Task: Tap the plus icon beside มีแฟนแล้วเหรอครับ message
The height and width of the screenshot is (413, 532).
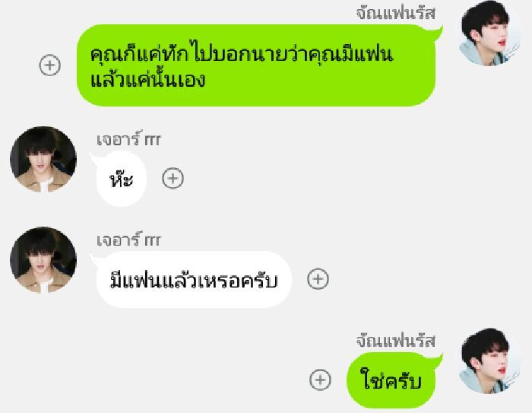Action: (318, 279)
